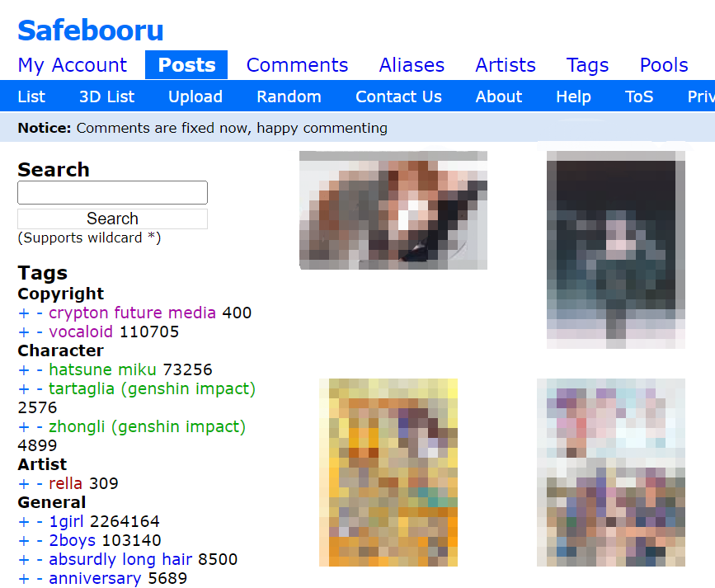715x588 pixels.
Task: Add vocaloid tag with plus
Action: [24, 332]
